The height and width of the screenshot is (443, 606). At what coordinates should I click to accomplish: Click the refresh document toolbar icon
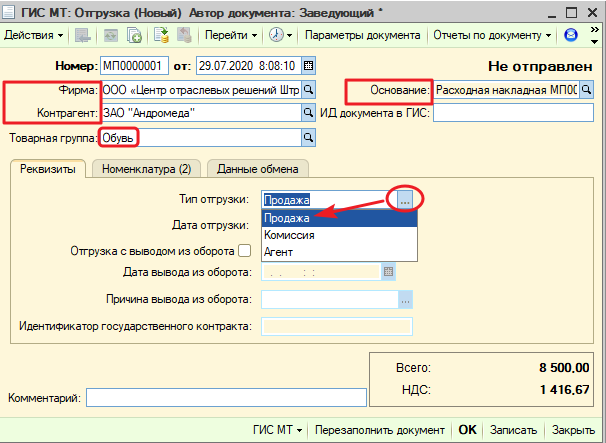(x=111, y=36)
